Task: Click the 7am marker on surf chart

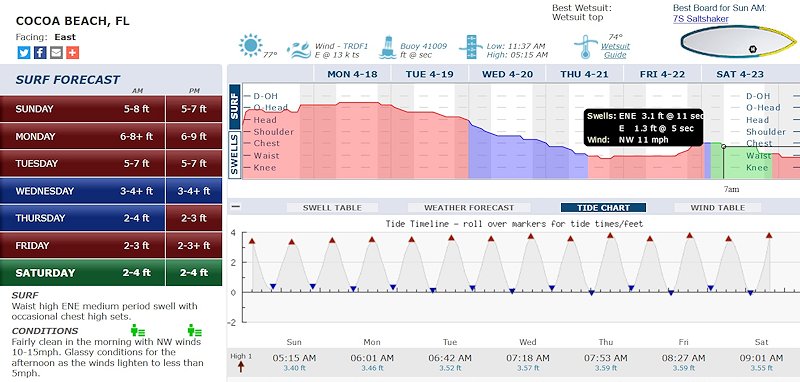Action: click(723, 146)
